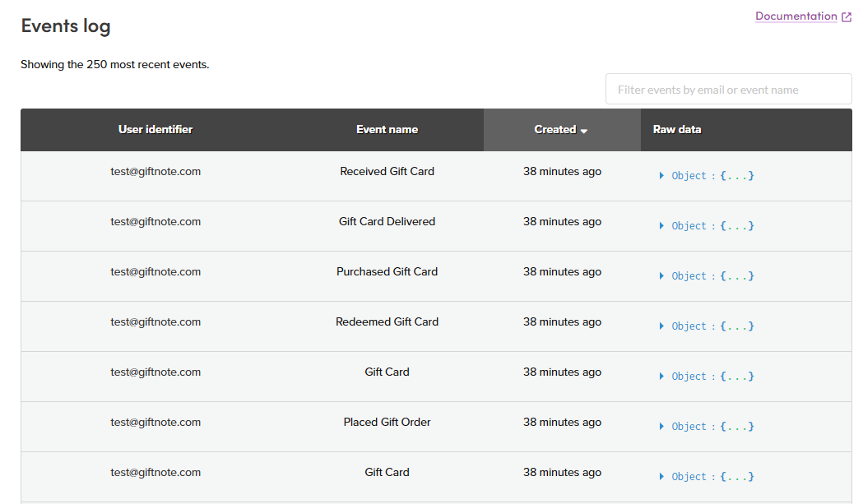Click the email in the Redeemed Gift Card row
Screen dimensions: 863x504
click(x=155, y=321)
